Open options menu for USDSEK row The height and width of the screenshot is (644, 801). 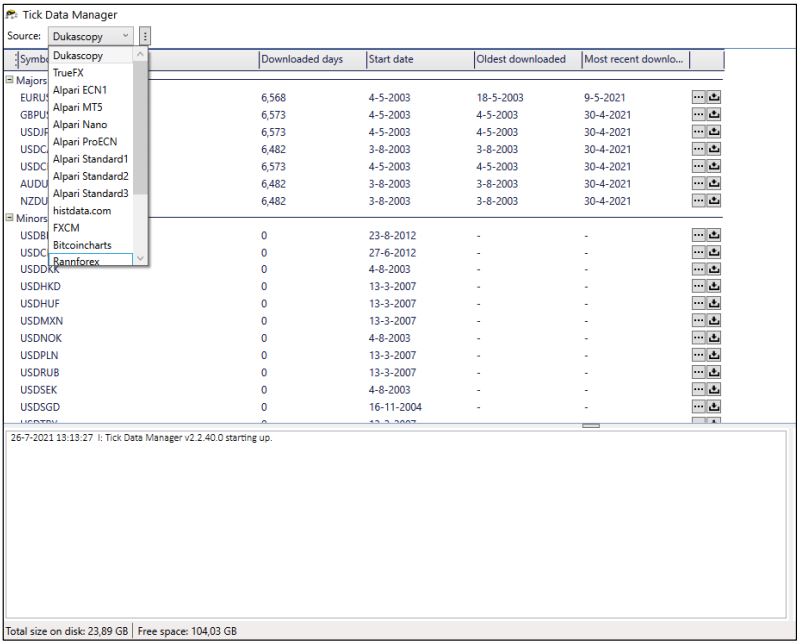[x=698, y=389]
